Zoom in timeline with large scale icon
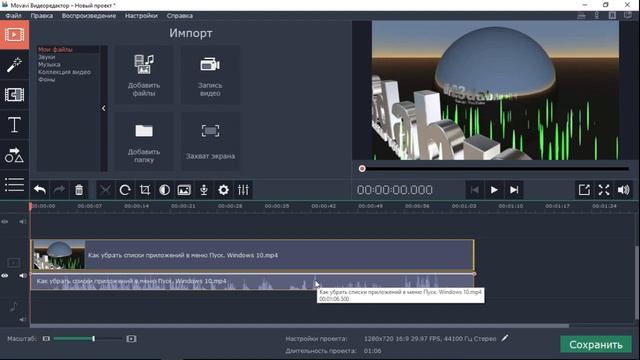 (131, 338)
